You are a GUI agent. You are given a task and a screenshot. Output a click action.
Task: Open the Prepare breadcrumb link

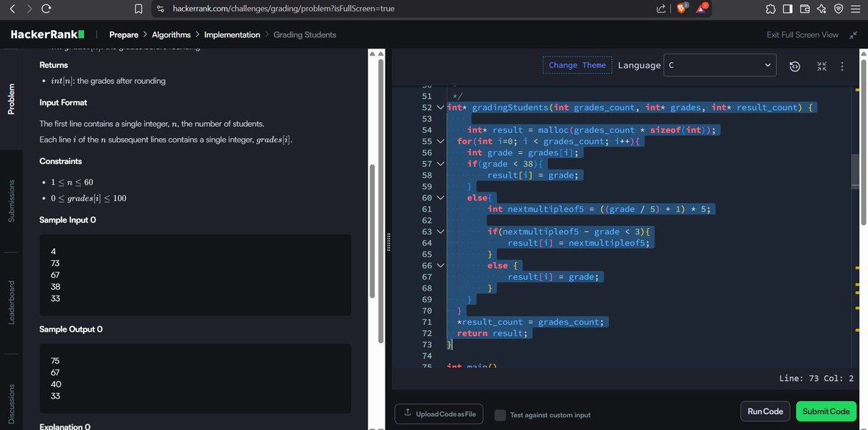tap(124, 35)
